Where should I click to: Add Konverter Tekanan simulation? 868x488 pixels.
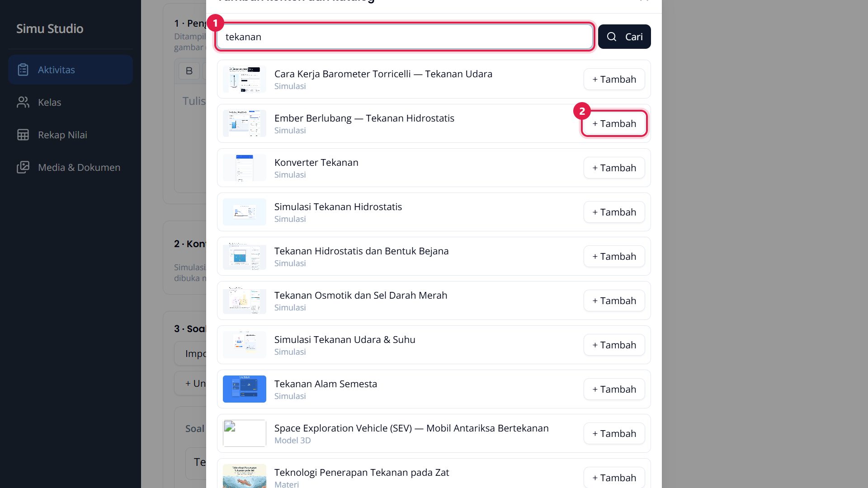[x=614, y=168]
